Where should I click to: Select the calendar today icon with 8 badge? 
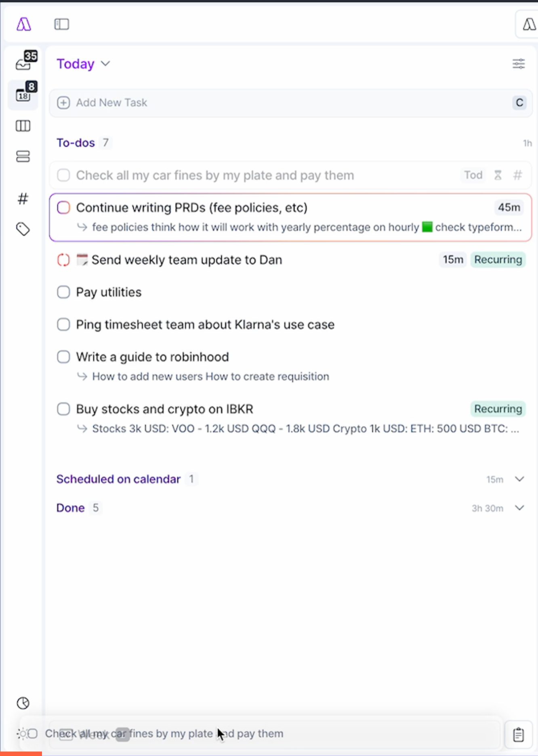(x=24, y=93)
